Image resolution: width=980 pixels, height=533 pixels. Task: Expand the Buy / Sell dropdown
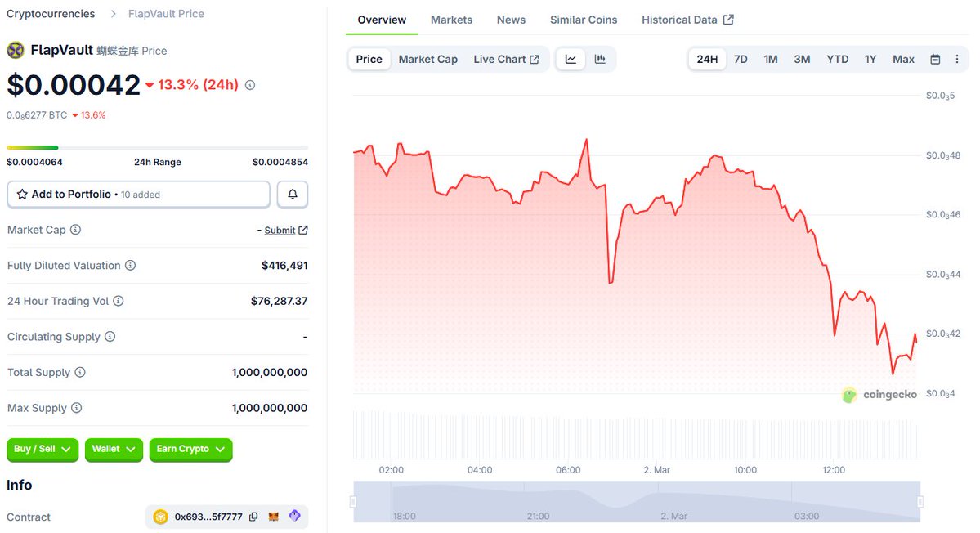(43, 450)
